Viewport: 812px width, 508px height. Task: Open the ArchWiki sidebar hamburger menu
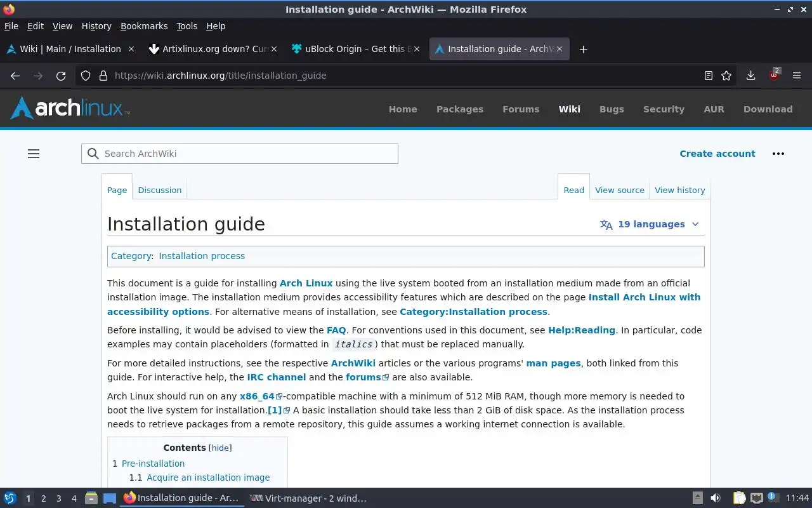coord(34,154)
